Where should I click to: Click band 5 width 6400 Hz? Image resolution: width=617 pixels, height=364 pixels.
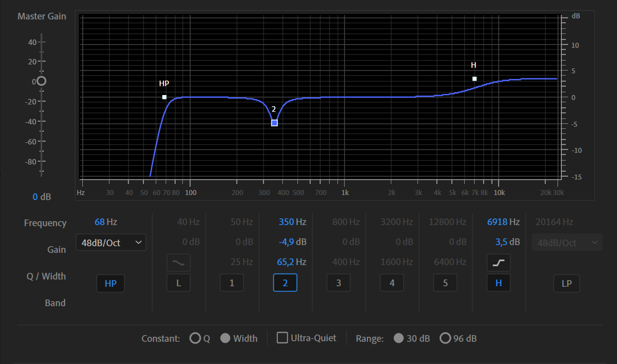coord(450,262)
